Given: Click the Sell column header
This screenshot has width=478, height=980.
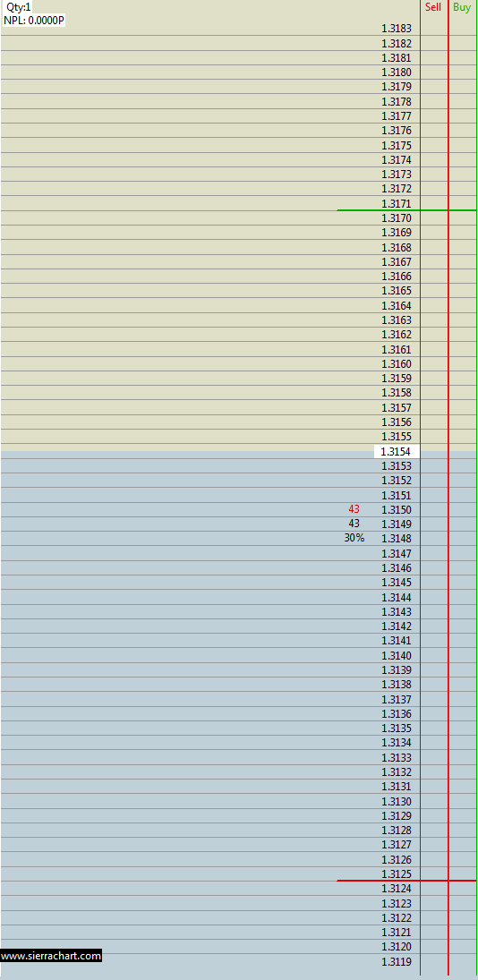Looking at the screenshot, I should [433, 7].
